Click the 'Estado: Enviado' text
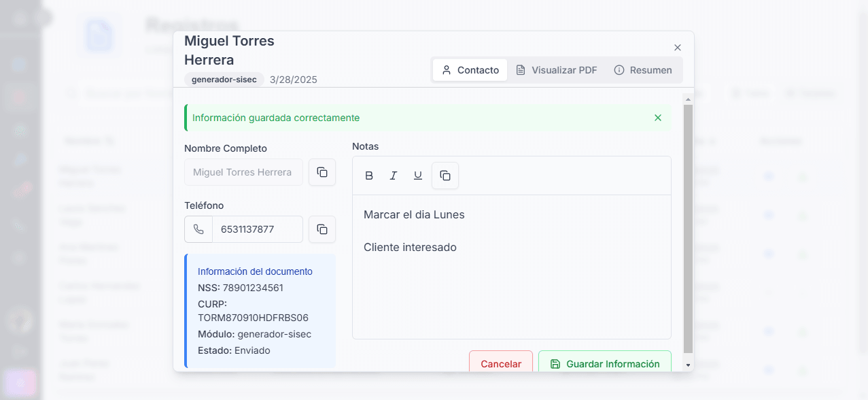Image resolution: width=868 pixels, height=400 pixels. [234, 350]
